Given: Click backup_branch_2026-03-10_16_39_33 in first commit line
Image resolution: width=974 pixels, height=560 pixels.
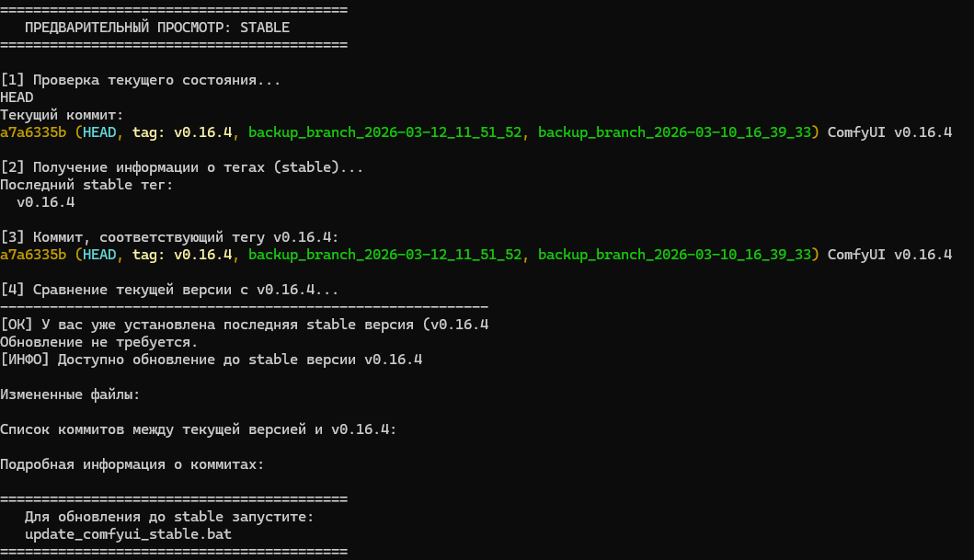Looking at the screenshot, I should click(x=674, y=132).
